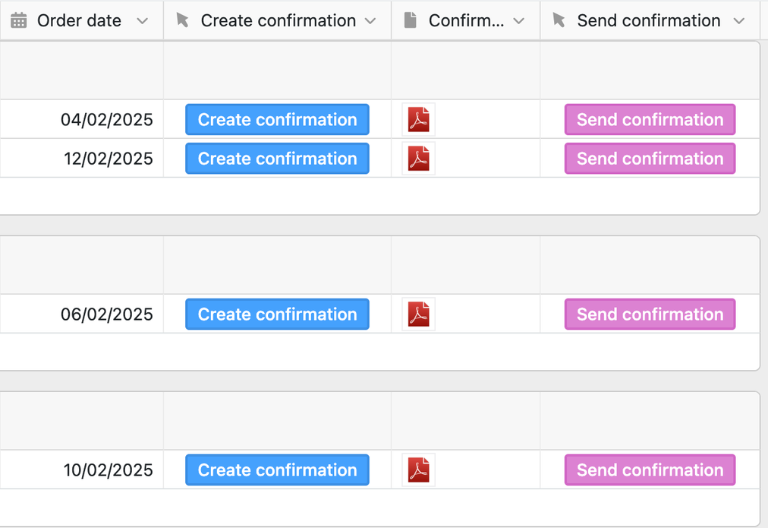Screen dimensions: 768x528
Task: Send confirmation for the 06/02/2025 order
Action: coord(650,314)
